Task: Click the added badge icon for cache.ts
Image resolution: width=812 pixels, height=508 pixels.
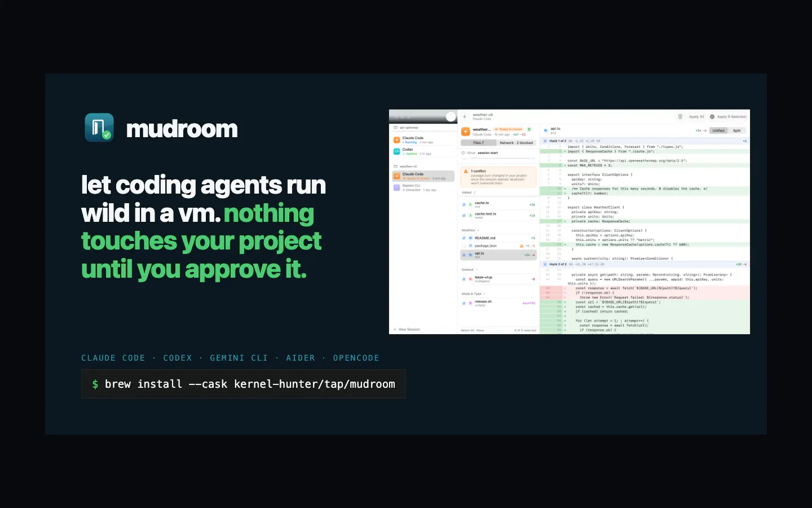Action: [470, 204]
